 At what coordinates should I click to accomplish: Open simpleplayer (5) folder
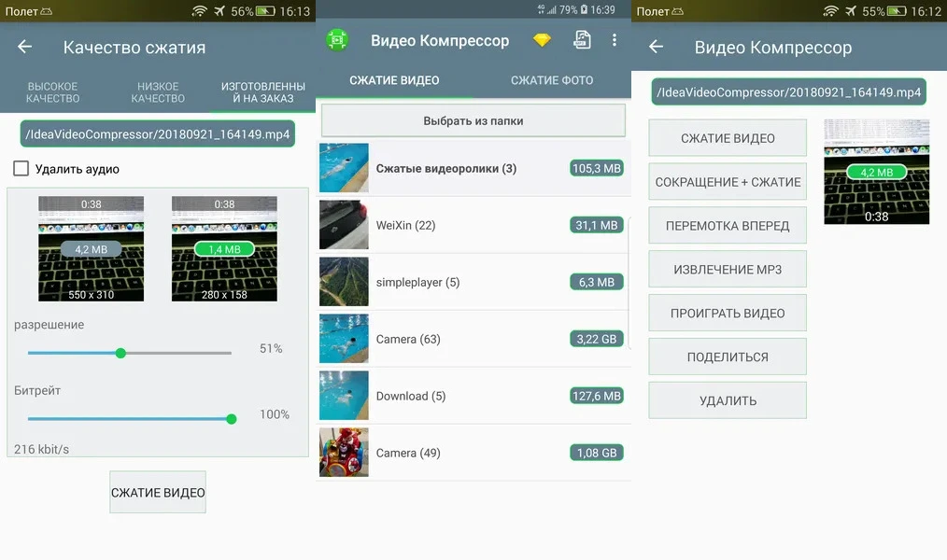473,282
